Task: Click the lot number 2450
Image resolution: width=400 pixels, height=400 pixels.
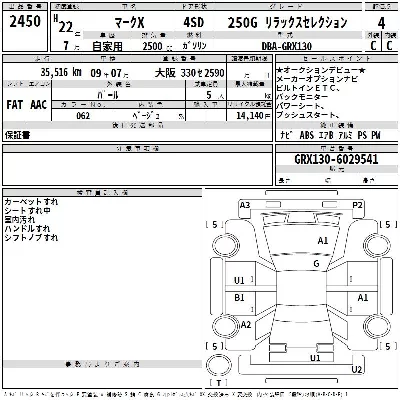Action: click(x=25, y=22)
